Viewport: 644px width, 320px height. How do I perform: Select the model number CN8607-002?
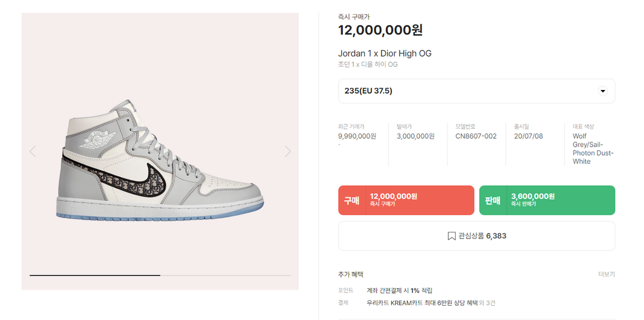pos(476,136)
